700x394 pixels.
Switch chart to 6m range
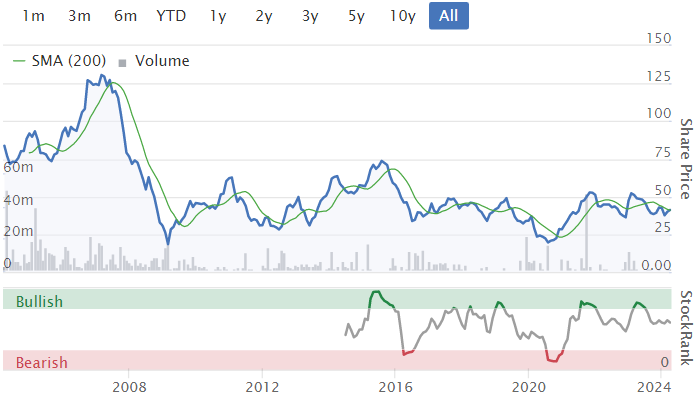(125, 16)
